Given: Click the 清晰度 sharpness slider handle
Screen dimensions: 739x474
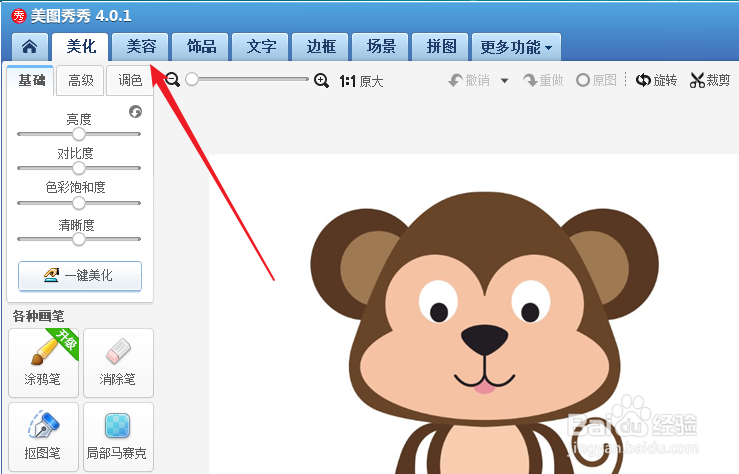Looking at the screenshot, I should click(79, 239).
